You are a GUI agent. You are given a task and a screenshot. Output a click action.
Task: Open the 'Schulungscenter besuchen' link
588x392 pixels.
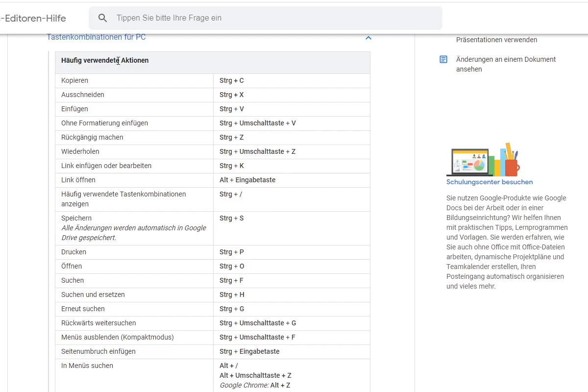(490, 182)
